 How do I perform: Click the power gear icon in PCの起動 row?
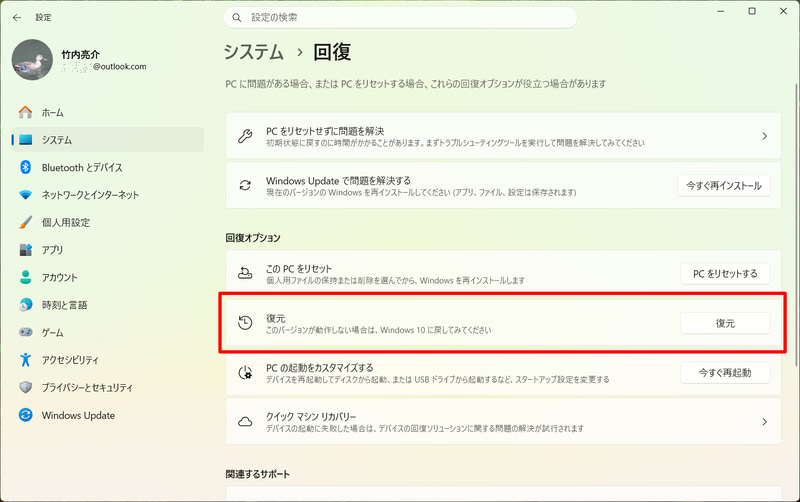245,372
